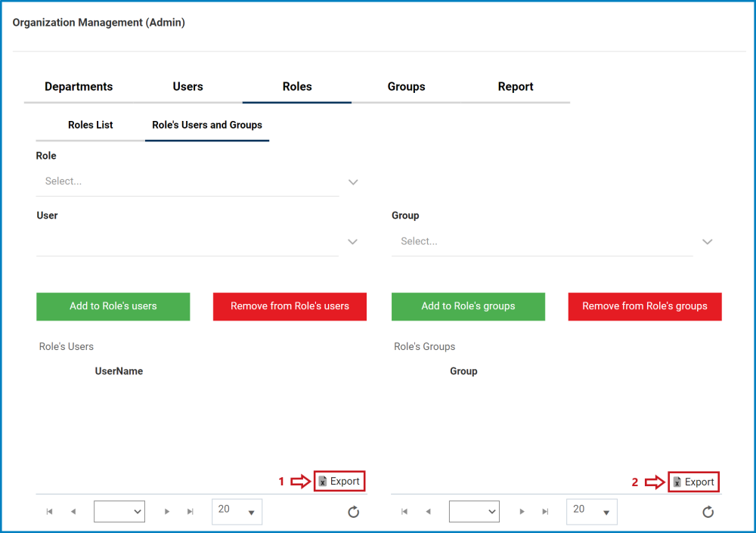The width and height of the screenshot is (756, 533).
Task: Go to next page of Role's Groups grid
Action: point(522,511)
